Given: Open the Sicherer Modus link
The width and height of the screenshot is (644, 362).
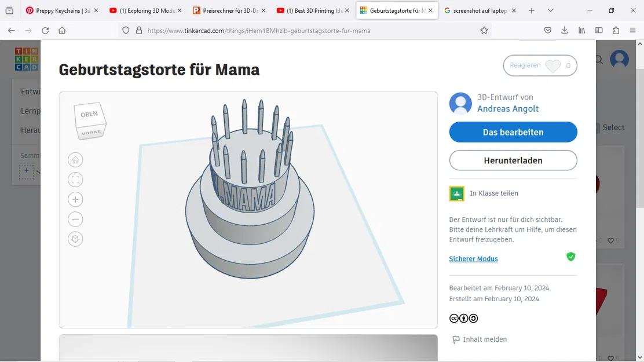Looking at the screenshot, I should tap(473, 259).
